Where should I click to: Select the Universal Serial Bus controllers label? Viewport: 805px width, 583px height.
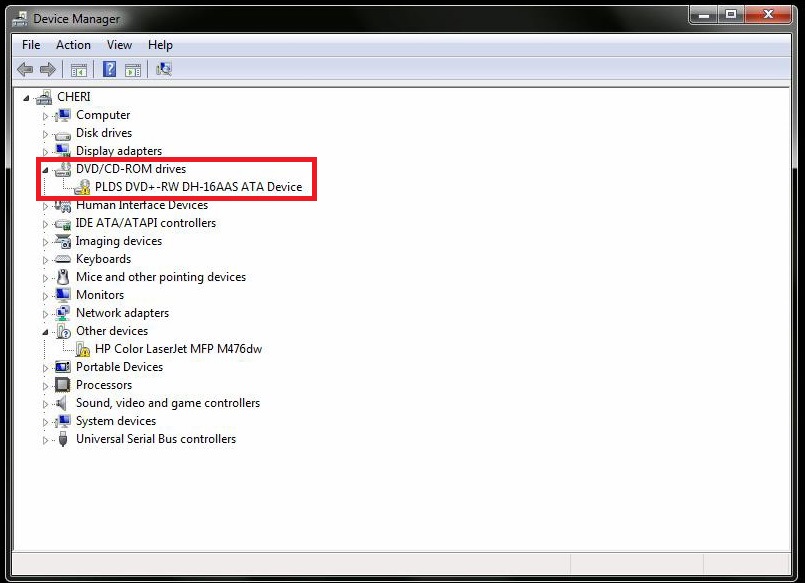pos(156,439)
